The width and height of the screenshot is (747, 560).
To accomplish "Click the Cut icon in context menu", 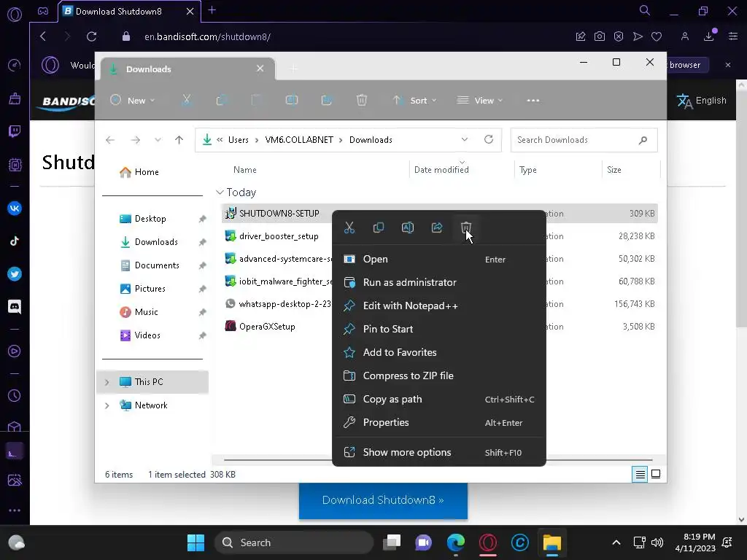I will click(349, 227).
